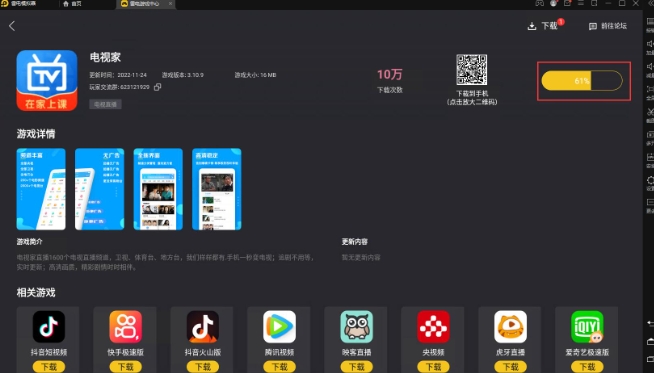Enlarge the QR code for phone download

click(x=471, y=70)
